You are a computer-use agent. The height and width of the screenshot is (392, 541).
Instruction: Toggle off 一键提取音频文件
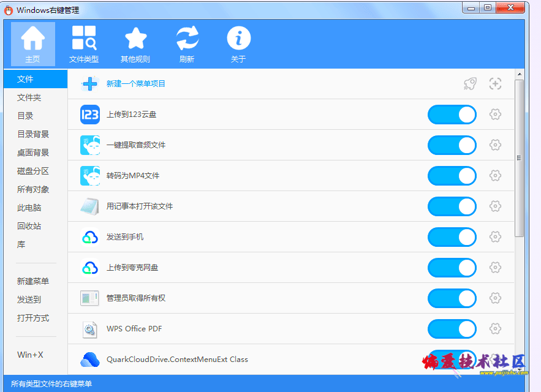click(x=452, y=145)
